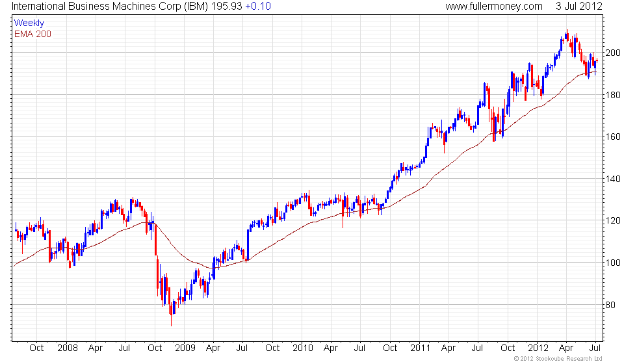Click the Apr label after 2012
The image size is (637, 364).
(x=566, y=348)
